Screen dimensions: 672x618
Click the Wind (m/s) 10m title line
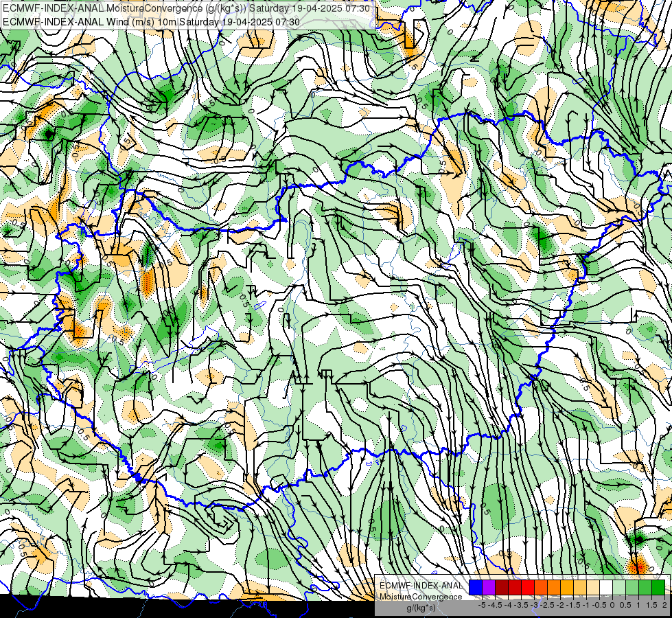tap(151, 22)
